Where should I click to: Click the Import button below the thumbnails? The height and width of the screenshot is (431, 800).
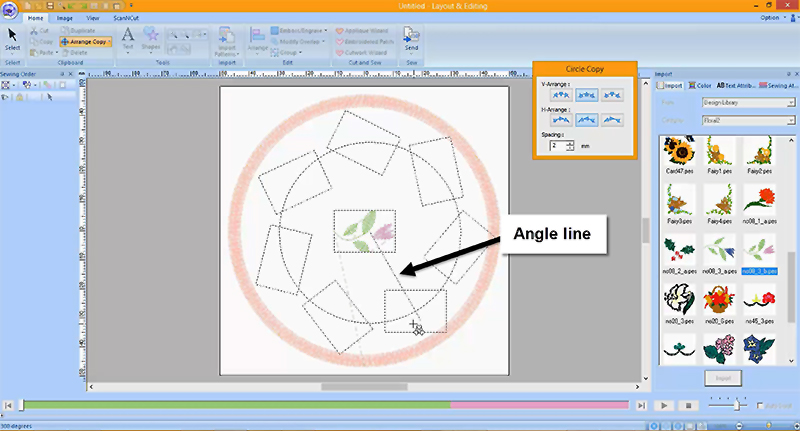tap(723, 378)
